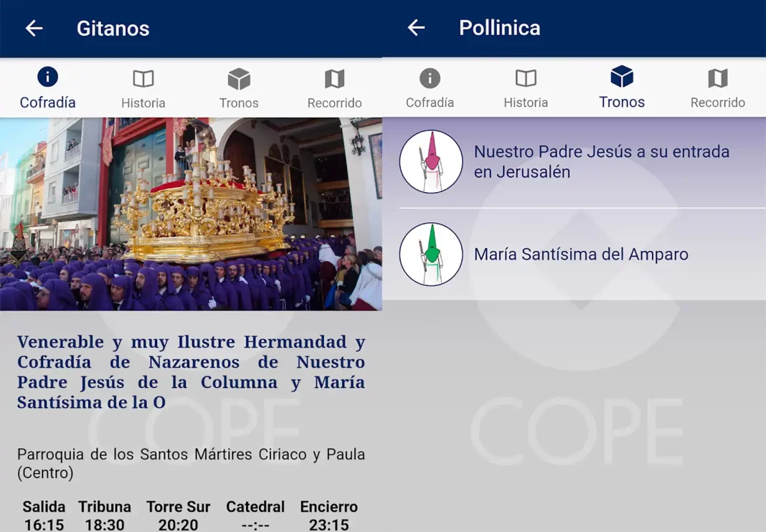Screen dimensions: 766x532
Task: Open the Cofradía info icon on Gitanos screen
Action: [47, 77]
